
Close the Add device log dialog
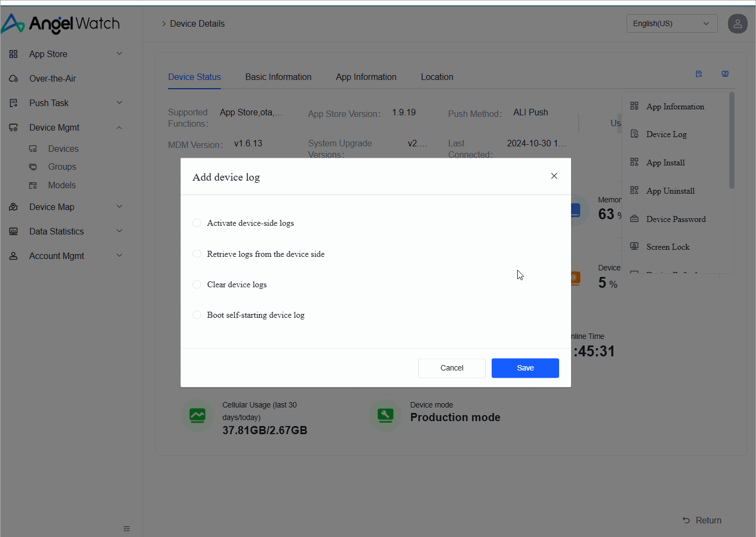554,176
